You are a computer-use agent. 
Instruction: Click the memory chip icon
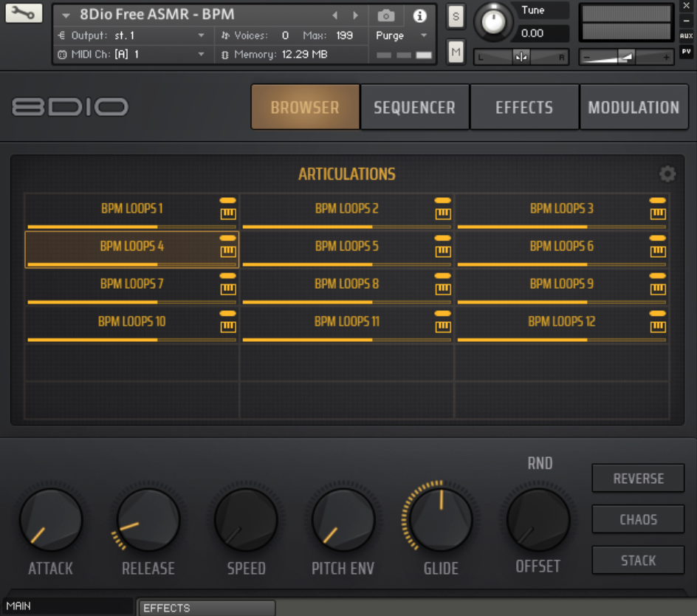pyautogui.click(x=225, y=55)
